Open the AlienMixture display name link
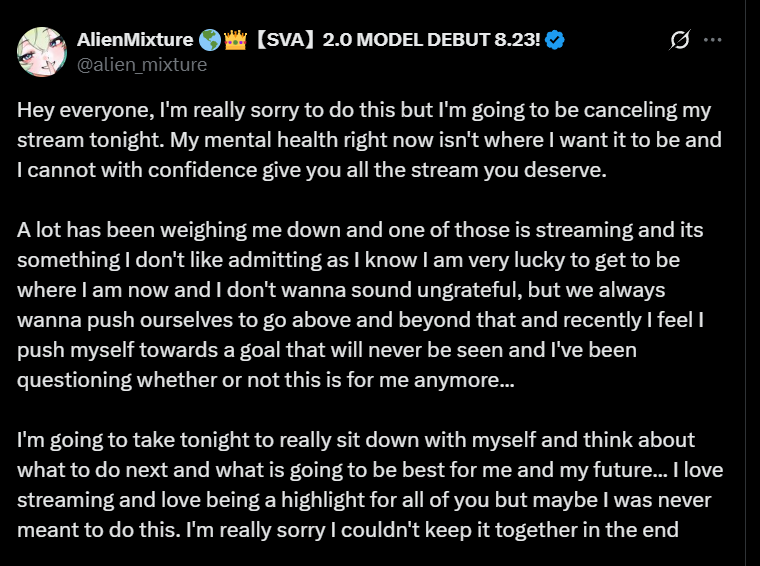The width and height of the screenshot is (760, 566). 133,40
